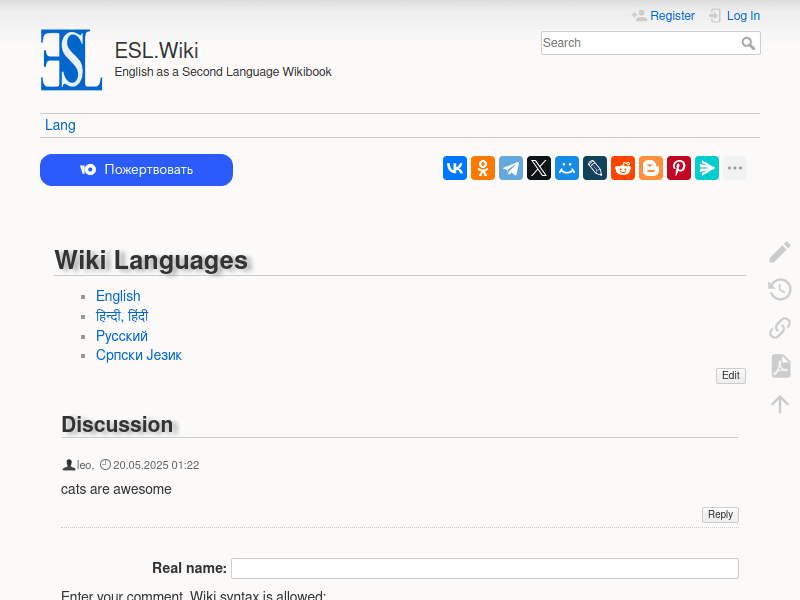Share the page on VK
800x600 pixels.
455,168
